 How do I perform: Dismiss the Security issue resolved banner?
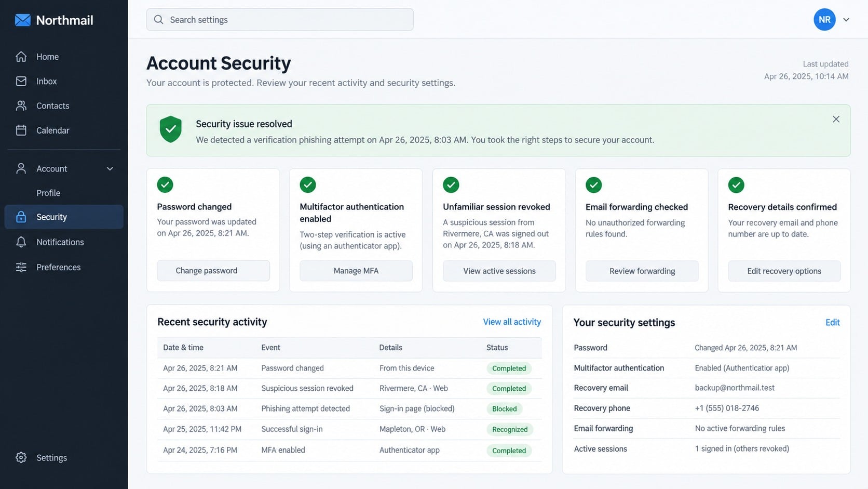836,119
